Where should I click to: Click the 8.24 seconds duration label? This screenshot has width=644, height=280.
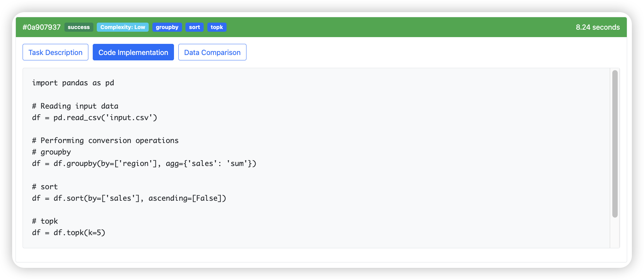(597, 27)
